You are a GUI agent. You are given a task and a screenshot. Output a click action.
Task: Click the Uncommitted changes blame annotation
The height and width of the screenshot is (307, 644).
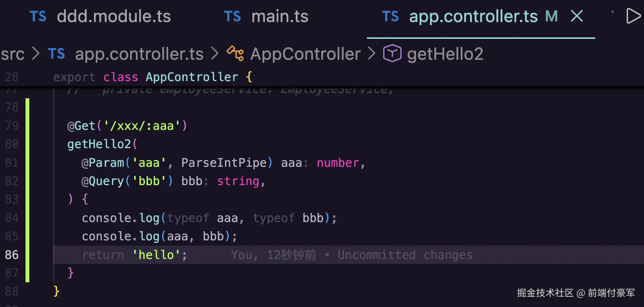tap(405, 255)
